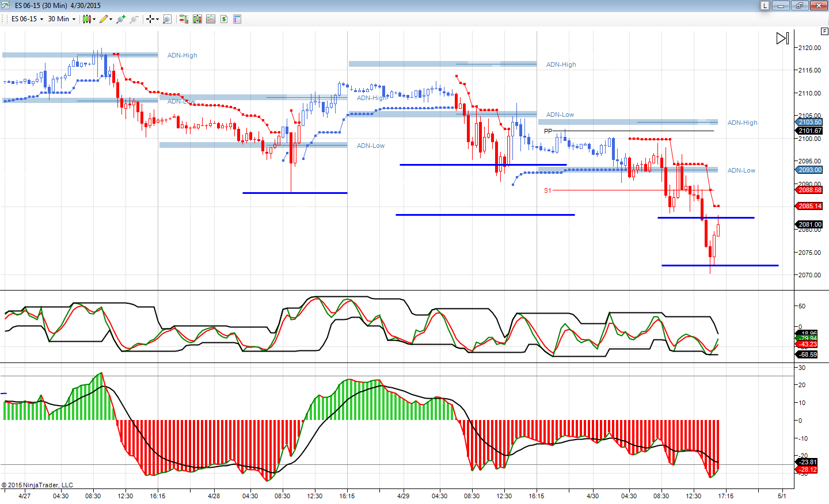Click the 2120.00 price axis label
Viewport: 829px width, 504px height.
[x=810, y=48]
